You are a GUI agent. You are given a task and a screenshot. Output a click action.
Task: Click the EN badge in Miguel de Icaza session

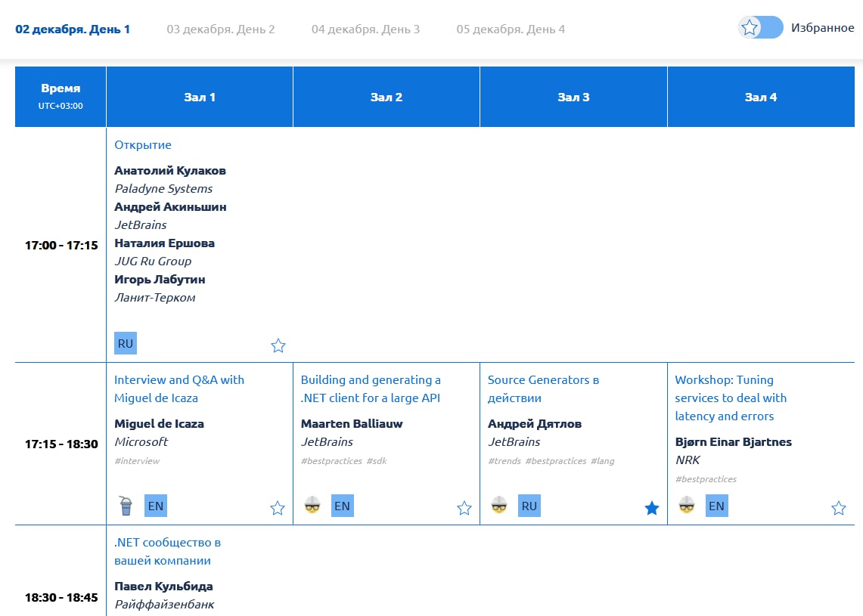(x=156, y=506)
